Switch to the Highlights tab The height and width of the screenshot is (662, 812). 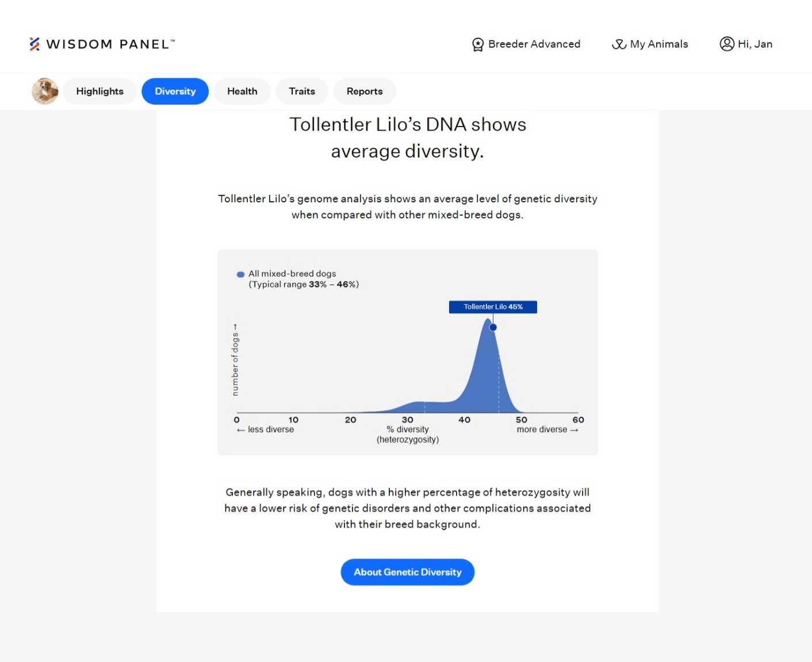[99, 91]
